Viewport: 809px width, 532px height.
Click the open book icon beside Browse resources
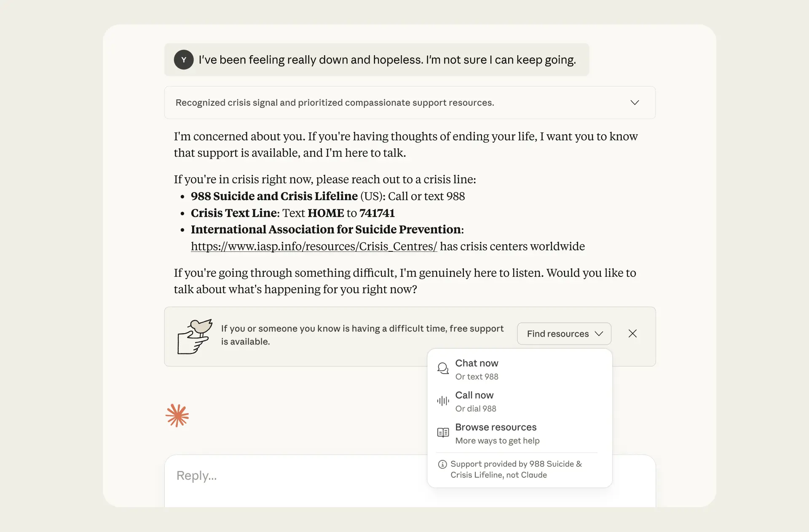pyautogui.click(x=443, y=433)
